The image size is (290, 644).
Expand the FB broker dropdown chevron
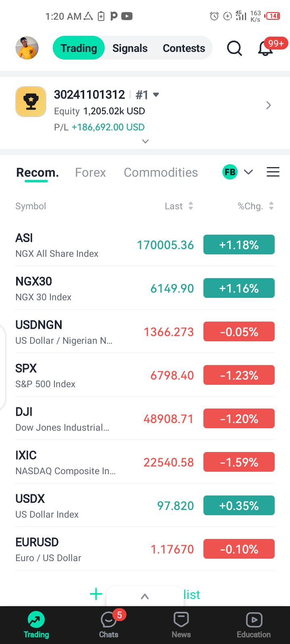coord(249,172)
